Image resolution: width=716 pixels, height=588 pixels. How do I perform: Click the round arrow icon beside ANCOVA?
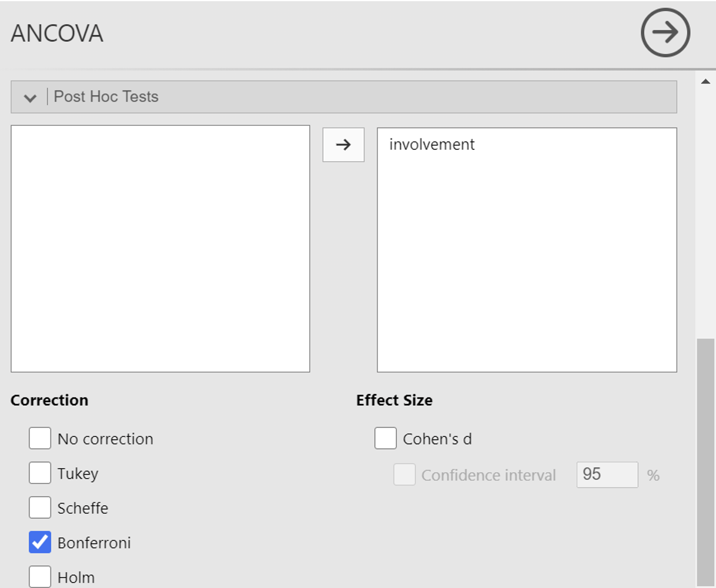(x=665, y=32)
